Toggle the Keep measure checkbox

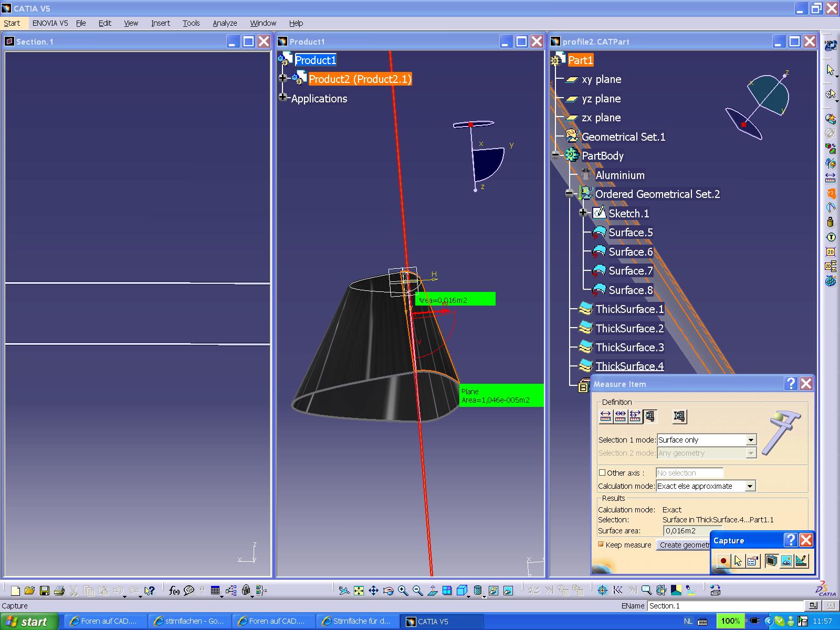click(601, 544)
